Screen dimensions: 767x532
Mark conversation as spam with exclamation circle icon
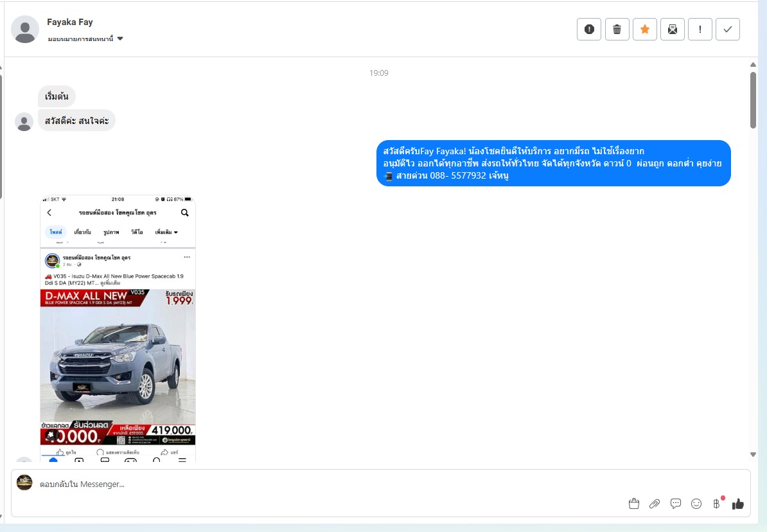pos(589,30)
